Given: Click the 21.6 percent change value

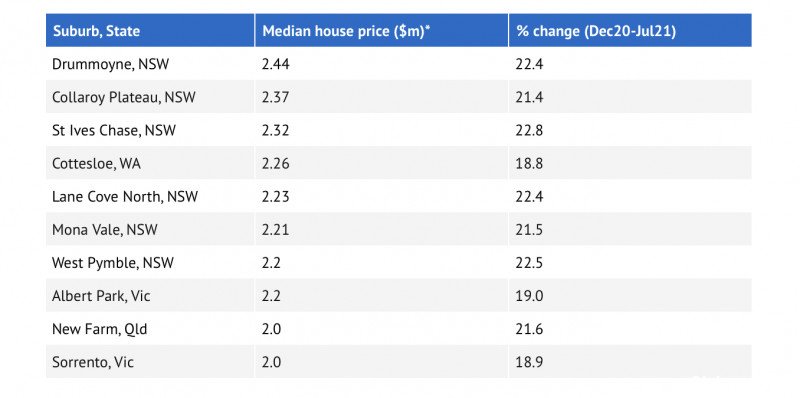Looking at the screenshot, I should pyautogui.click(x=529, y=329).
